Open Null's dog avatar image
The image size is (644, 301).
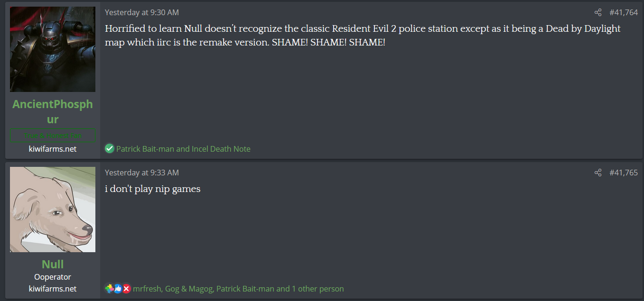click(53, 210)
